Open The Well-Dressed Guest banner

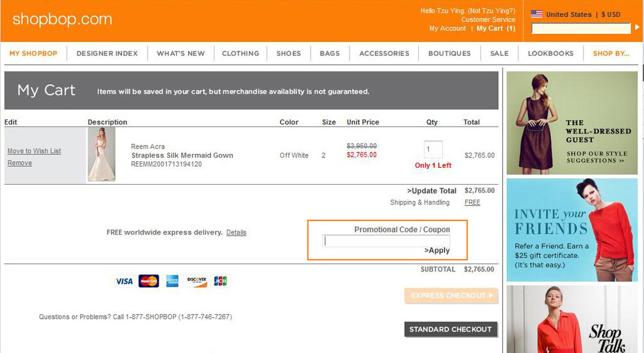point(572,123)
